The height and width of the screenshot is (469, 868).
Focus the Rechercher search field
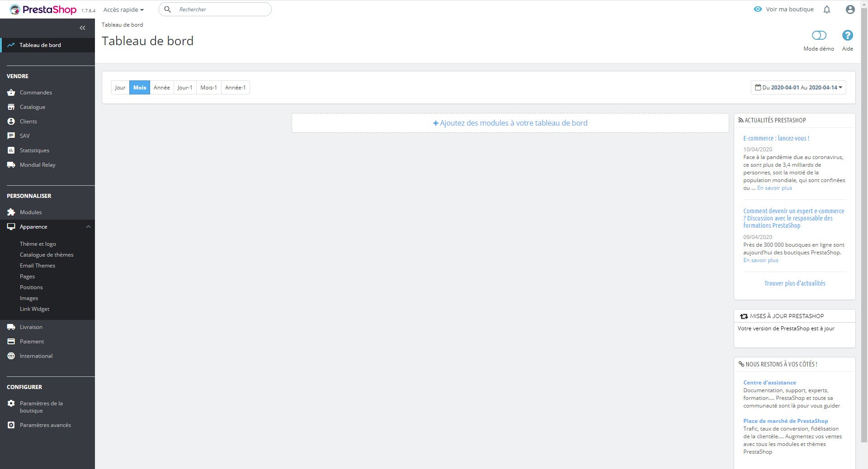(x=215, y=9)
